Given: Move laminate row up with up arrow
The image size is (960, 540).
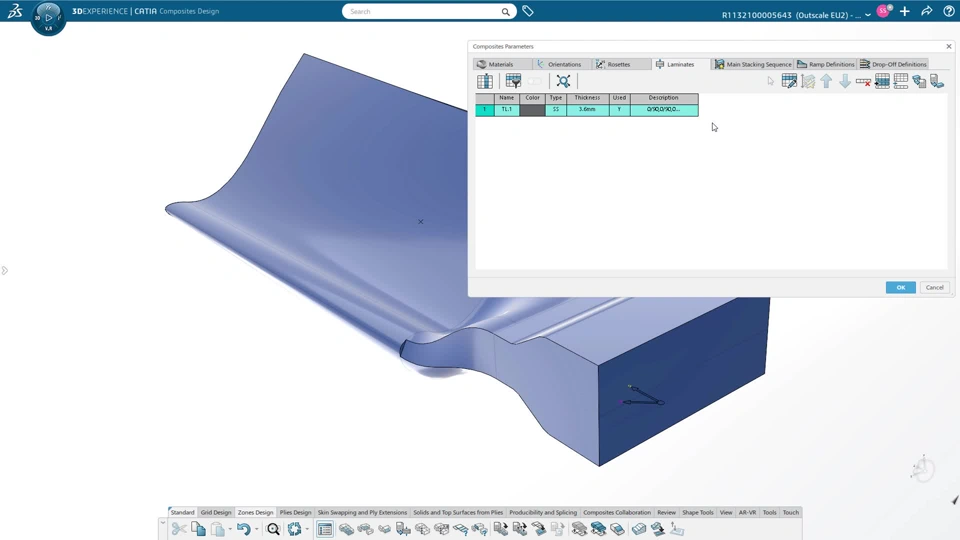Looking at the screenshot, I should 827,81.
